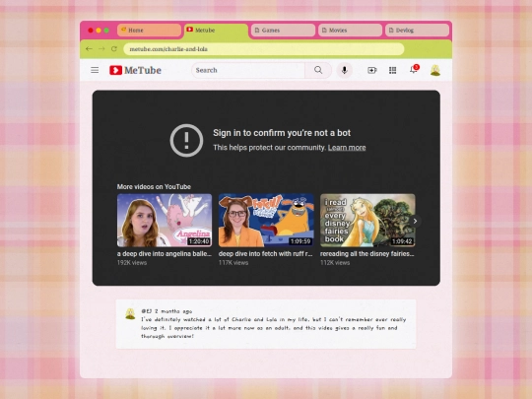Click the red window close dot
This screenshot has width=532, height=399.
click(91, 31)
